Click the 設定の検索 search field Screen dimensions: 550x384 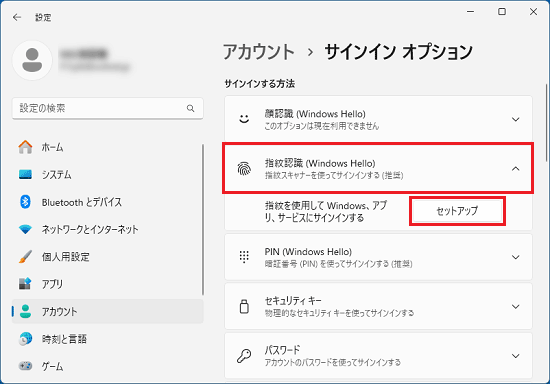coord(108,108)
